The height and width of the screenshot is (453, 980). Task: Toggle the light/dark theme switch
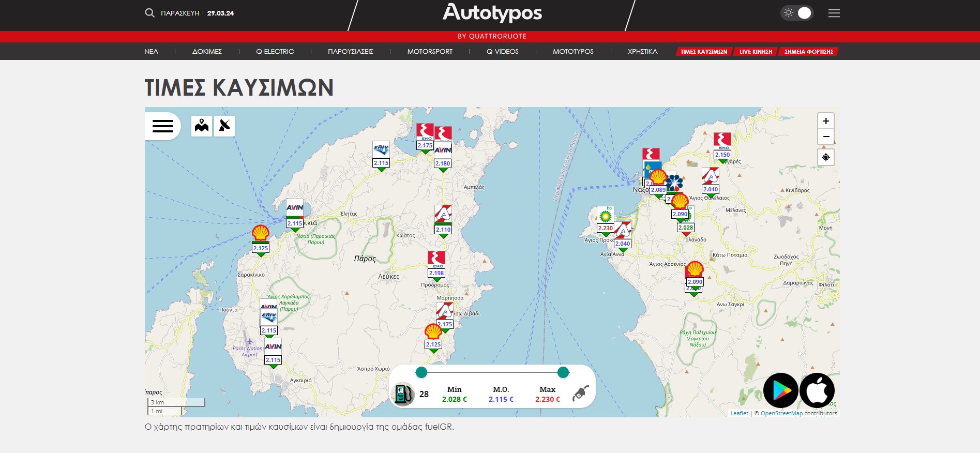797,13
